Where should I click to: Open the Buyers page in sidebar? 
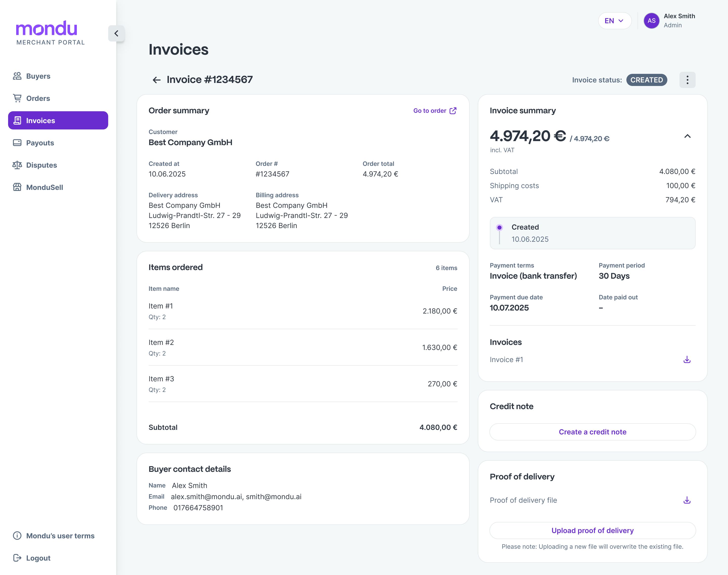[38, 76]
